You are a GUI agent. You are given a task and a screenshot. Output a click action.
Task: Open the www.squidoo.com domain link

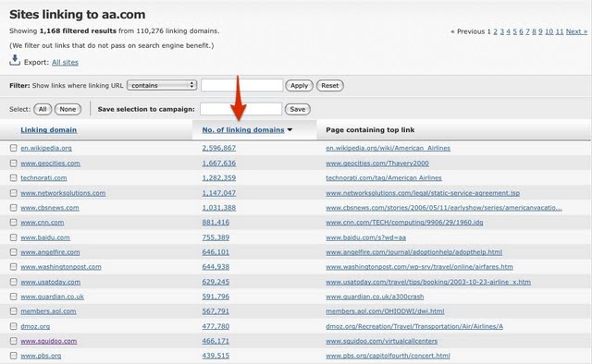(49, 342)
